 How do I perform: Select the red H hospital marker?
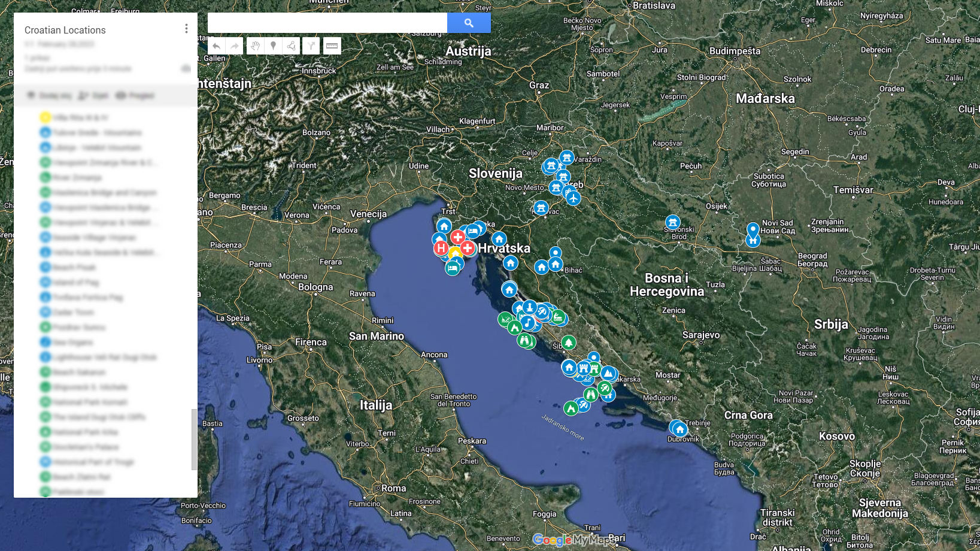(441, 248)
